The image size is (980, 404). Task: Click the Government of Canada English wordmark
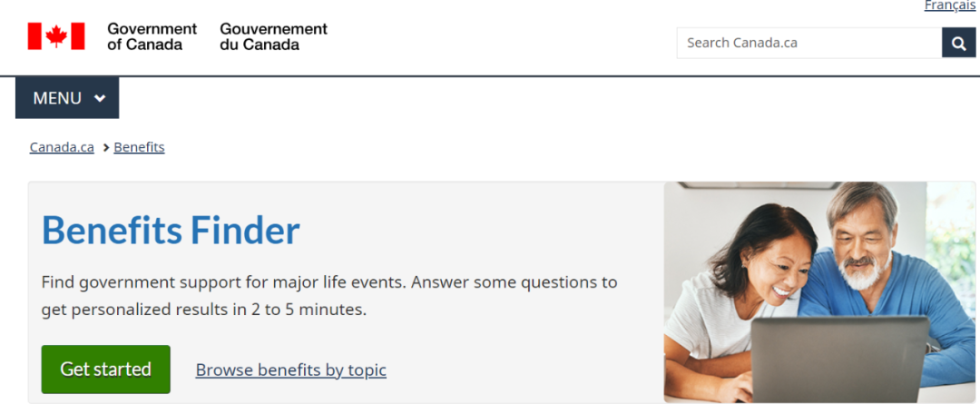pos(152,37)
